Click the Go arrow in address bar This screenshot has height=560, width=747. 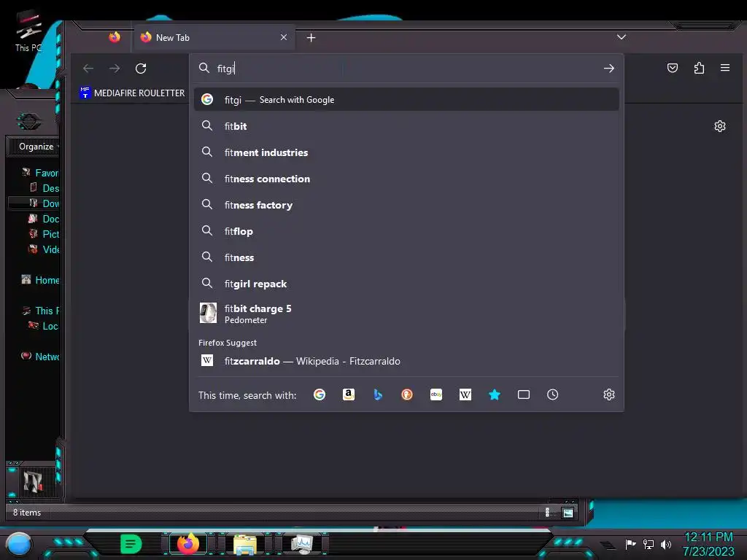(x=608, y=69)
